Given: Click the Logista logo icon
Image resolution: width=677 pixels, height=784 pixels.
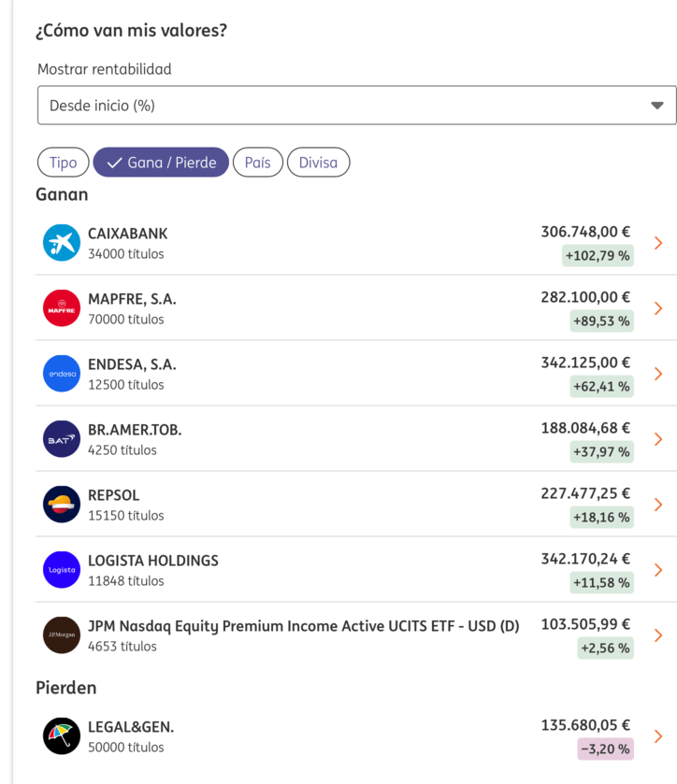Looking at the screenshot, I should coord(62,570).
